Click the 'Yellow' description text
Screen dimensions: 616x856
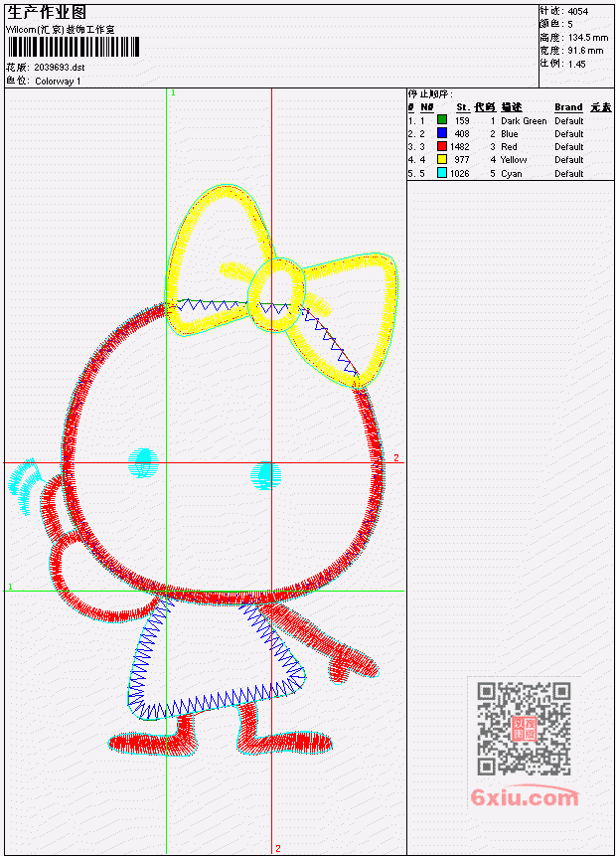514,160
